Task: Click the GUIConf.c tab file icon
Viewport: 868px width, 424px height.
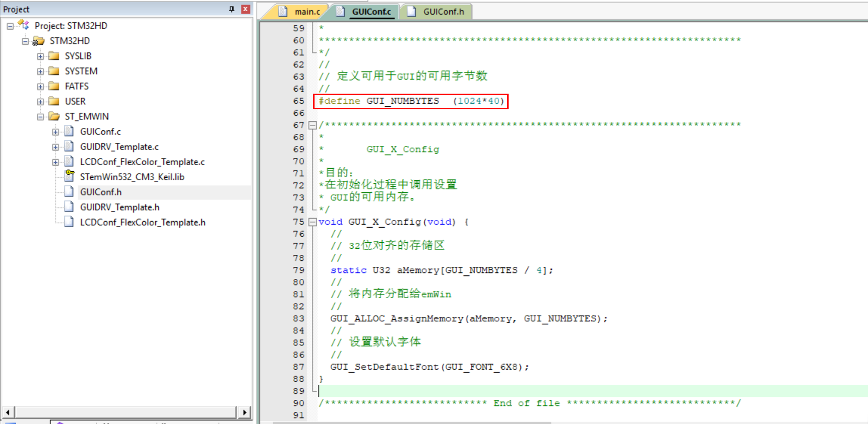Action: pos(340,12)
